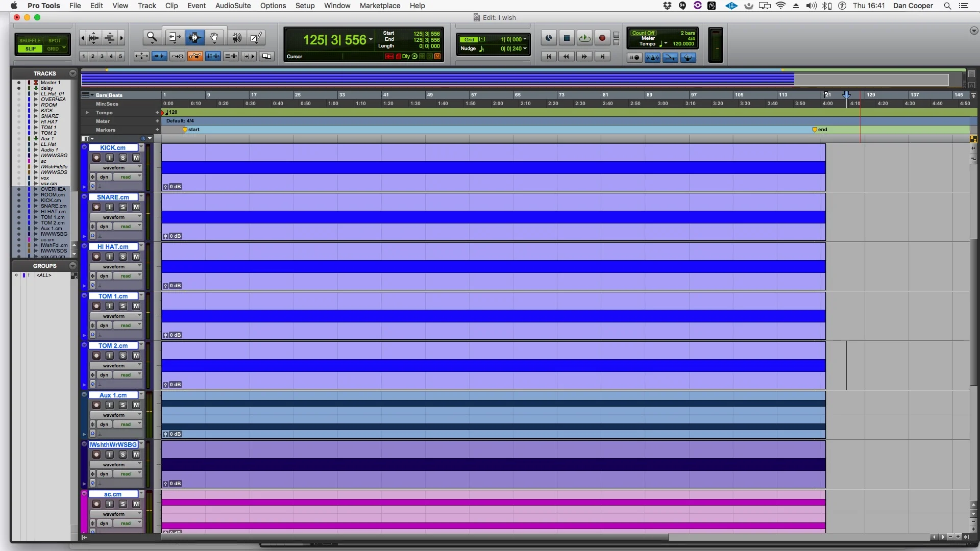Image resolution: width=980 pixels, height=551 pixels.
Task: Record-enable the HI HAT.cm track
Action: click(96, 257)
